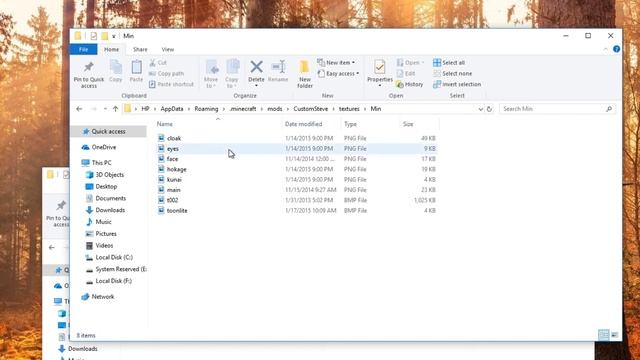Select the toonlite file
The image size is (640, 360).
(177, 211)
